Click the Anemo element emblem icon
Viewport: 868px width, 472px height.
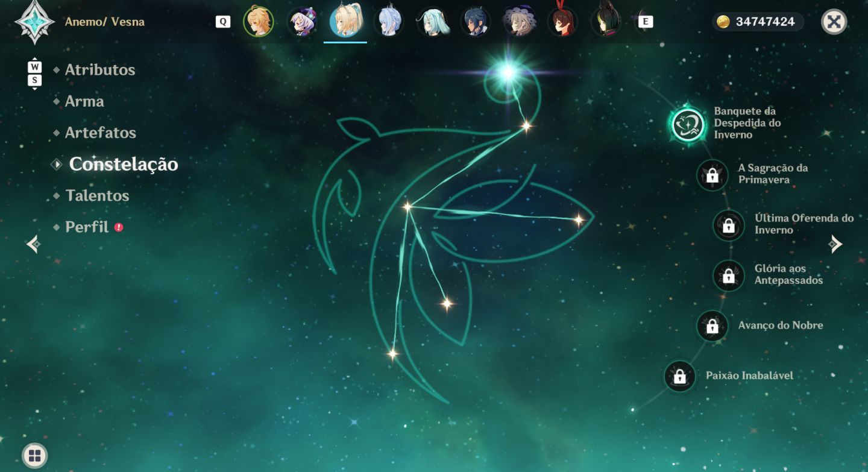pos(34,22)
